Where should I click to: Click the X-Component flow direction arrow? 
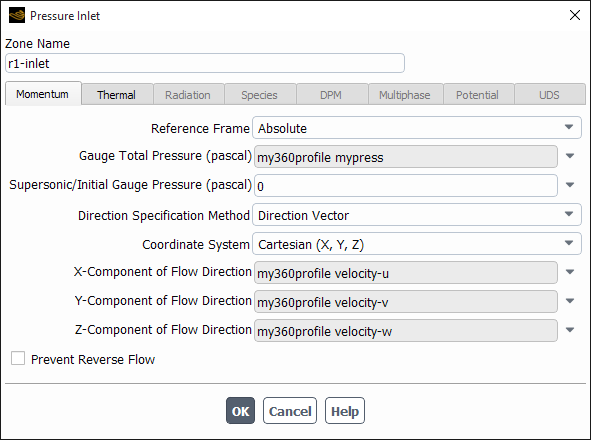pyautogui.click(x=570, y=272)
